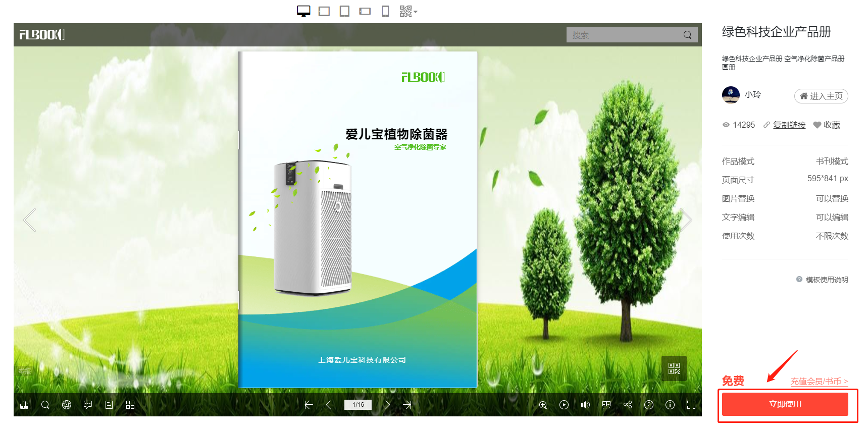Click 小玲 author avatar
868x431 pixels.
tap(731, 95)
